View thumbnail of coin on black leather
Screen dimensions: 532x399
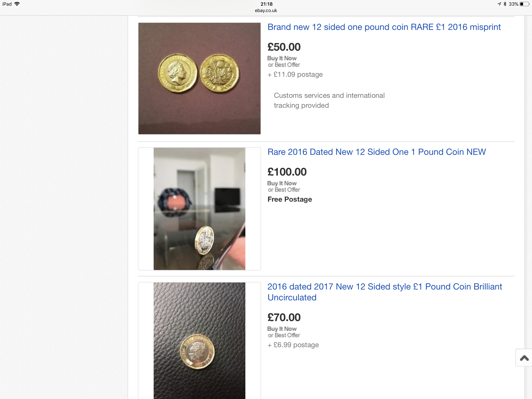tap(199, 340)
